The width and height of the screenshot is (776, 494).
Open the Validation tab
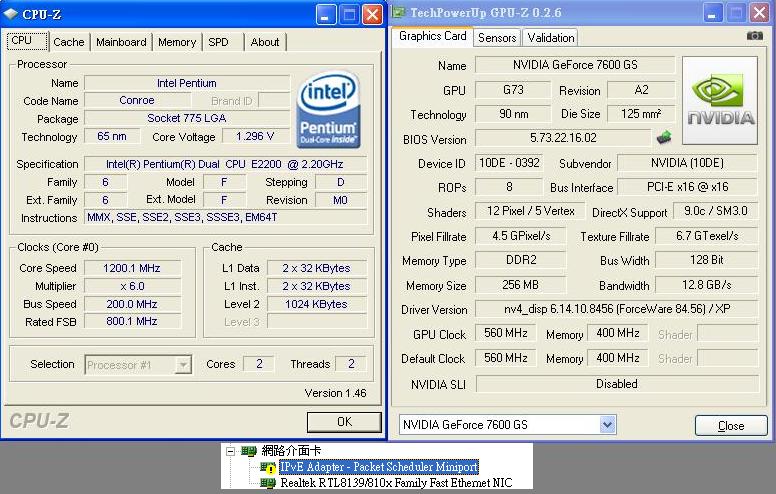pos(550,38)
